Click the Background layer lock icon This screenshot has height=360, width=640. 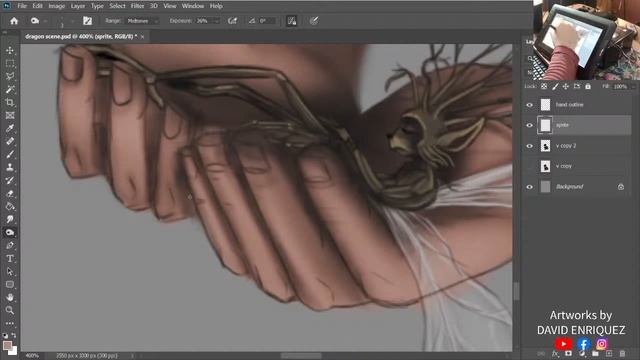[x=621, y=187]
